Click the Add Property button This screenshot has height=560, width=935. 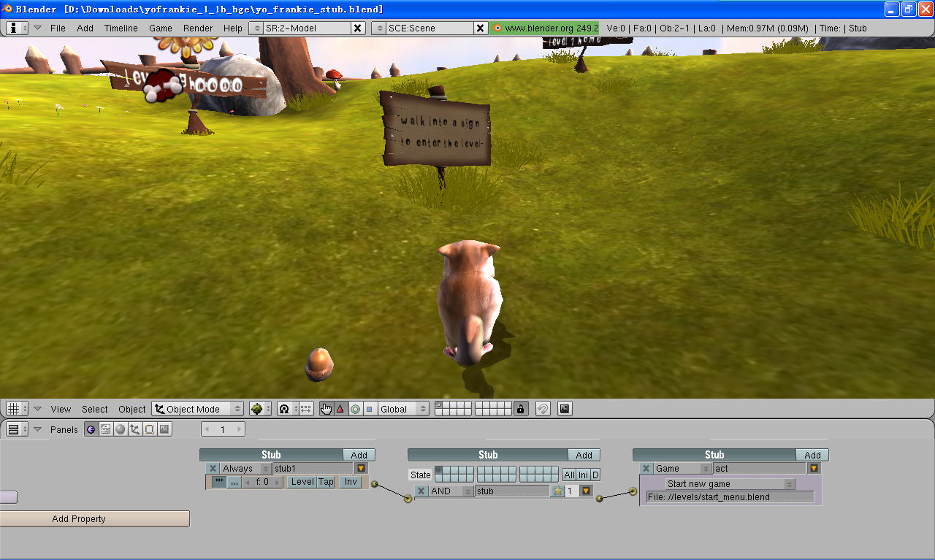click(x=94, y=519)
